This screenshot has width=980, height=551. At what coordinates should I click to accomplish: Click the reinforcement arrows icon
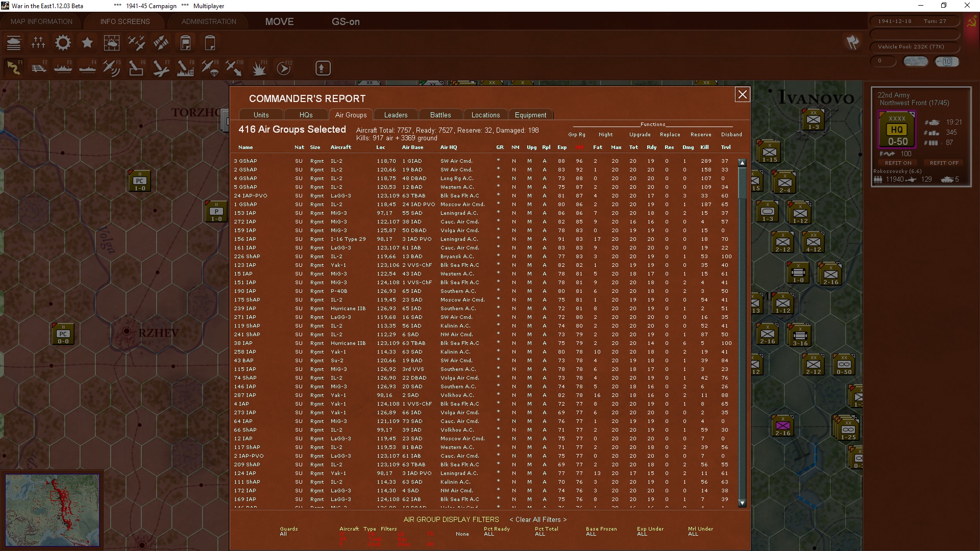coord(161,43)
